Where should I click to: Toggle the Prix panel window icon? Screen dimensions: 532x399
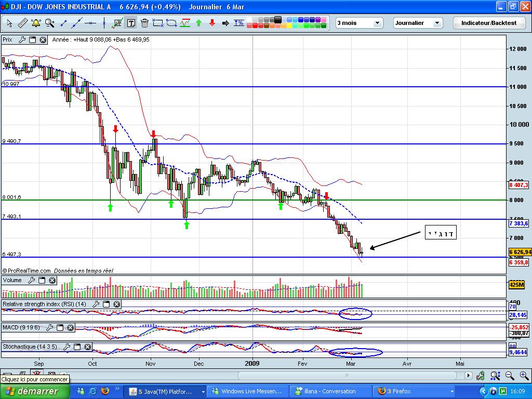click(x=32, y=39)
